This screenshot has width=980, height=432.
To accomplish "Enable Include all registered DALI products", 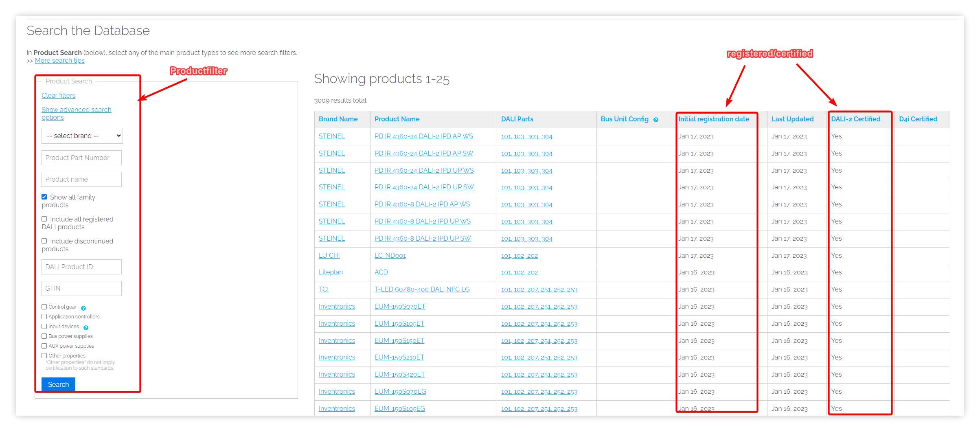I will (x=44, y=219).
